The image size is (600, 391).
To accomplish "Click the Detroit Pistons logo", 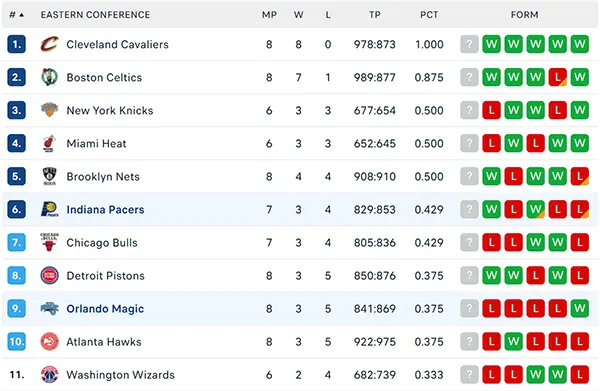I will point(49,275).
